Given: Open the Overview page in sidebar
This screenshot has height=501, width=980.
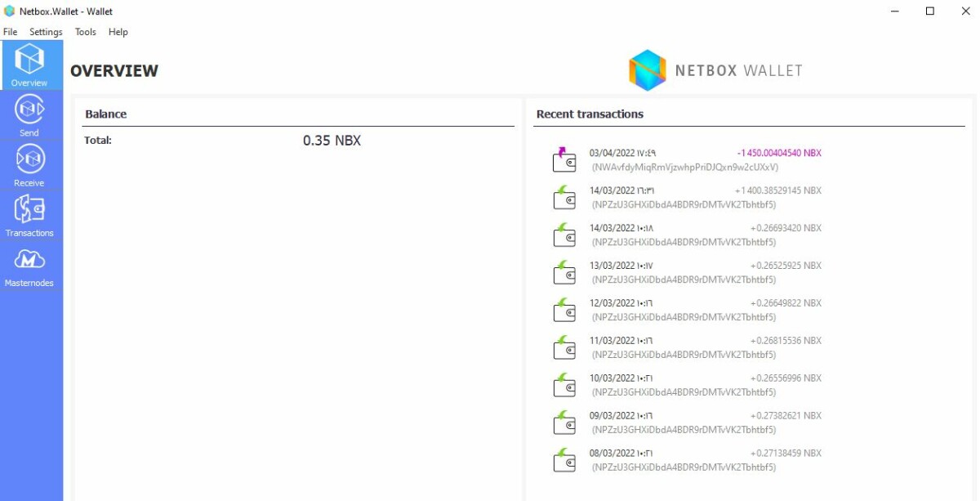Looking at the screenshot, I should click(x=30, y=65).
